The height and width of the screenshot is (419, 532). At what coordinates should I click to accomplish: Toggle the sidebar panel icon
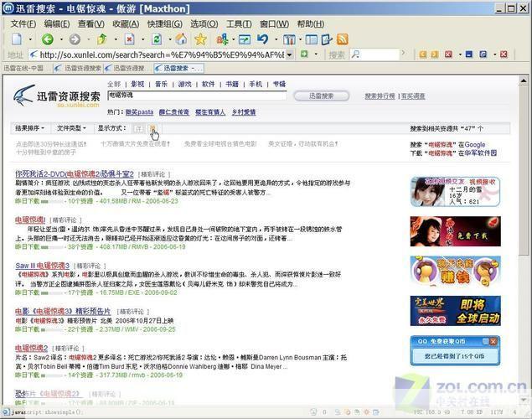coord(311,39)
